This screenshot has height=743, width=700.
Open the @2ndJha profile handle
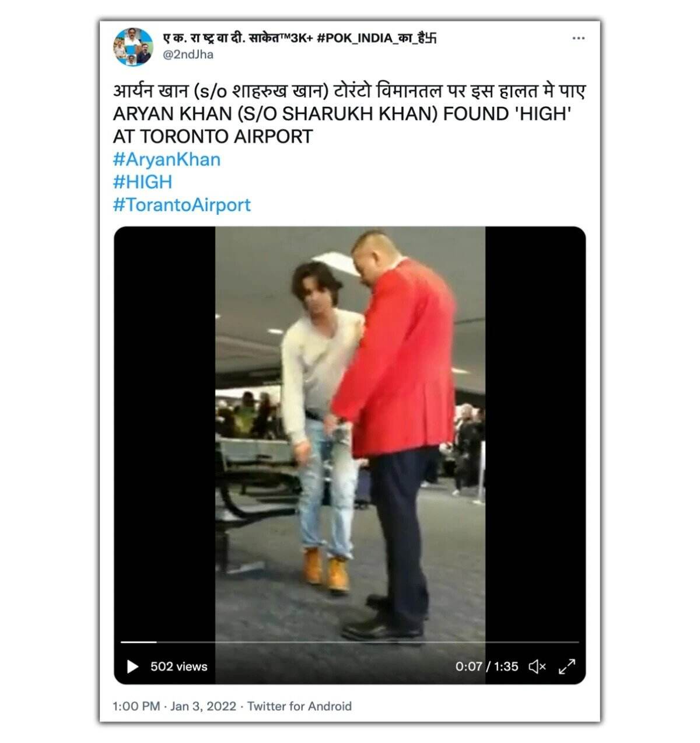pyautogui.click(x=188, y=54)
